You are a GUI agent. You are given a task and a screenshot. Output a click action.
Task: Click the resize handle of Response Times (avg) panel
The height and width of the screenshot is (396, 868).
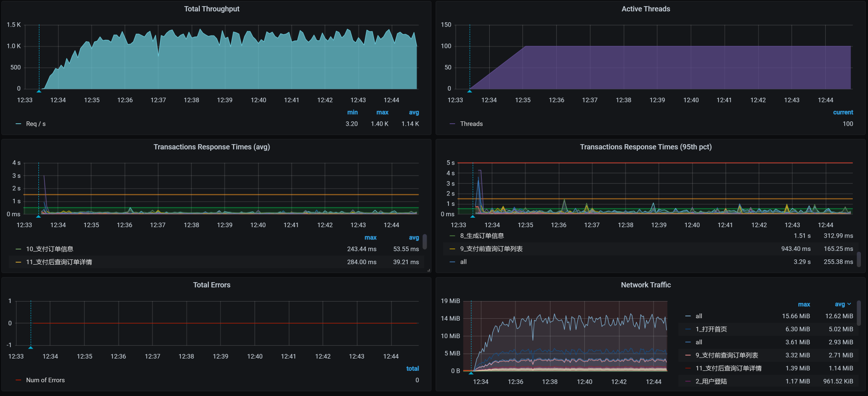[x=429, y=270]
